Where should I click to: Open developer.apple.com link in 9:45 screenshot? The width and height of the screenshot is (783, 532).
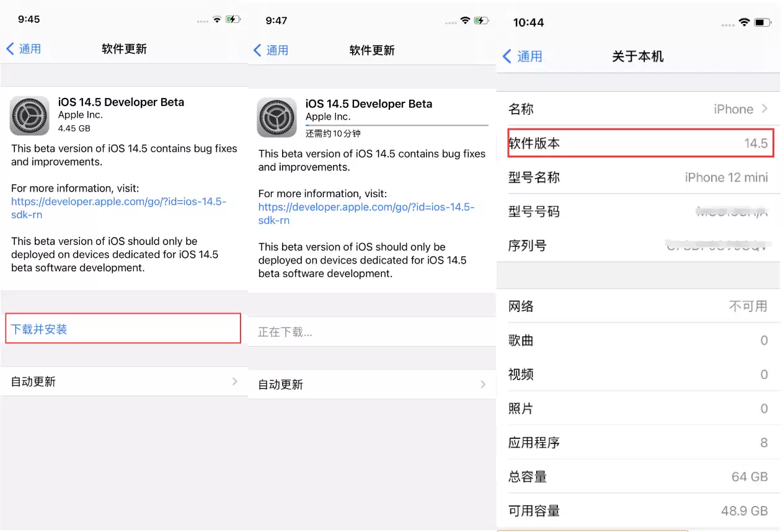119,208
